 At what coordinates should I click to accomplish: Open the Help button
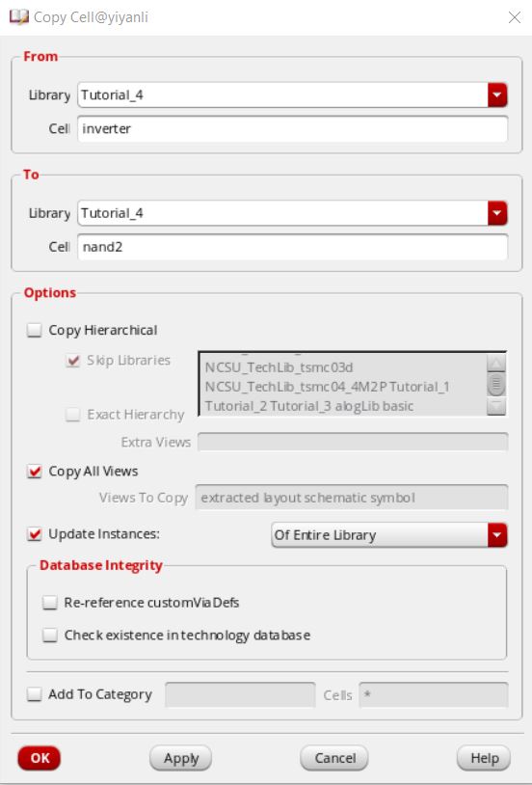484,758
